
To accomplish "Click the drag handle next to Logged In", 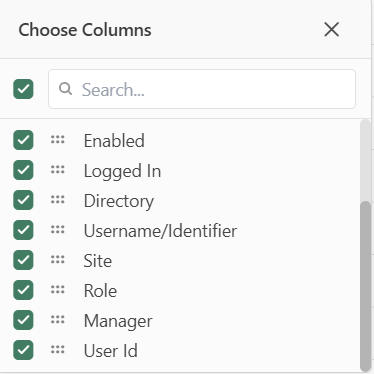I will tap(58, 170).
